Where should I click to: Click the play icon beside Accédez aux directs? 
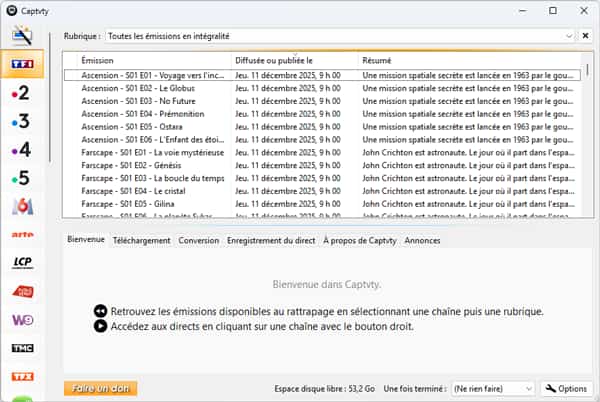(x=100, y=326)
